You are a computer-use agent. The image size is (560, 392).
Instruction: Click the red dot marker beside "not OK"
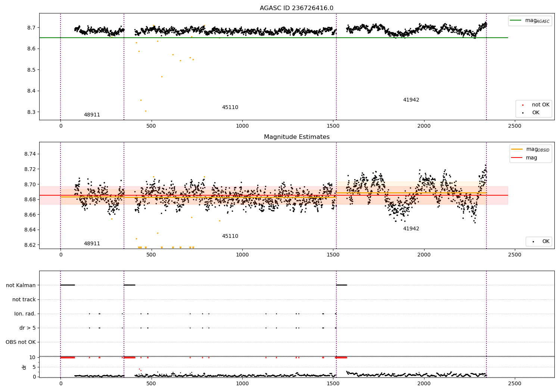tap(523, 105)
